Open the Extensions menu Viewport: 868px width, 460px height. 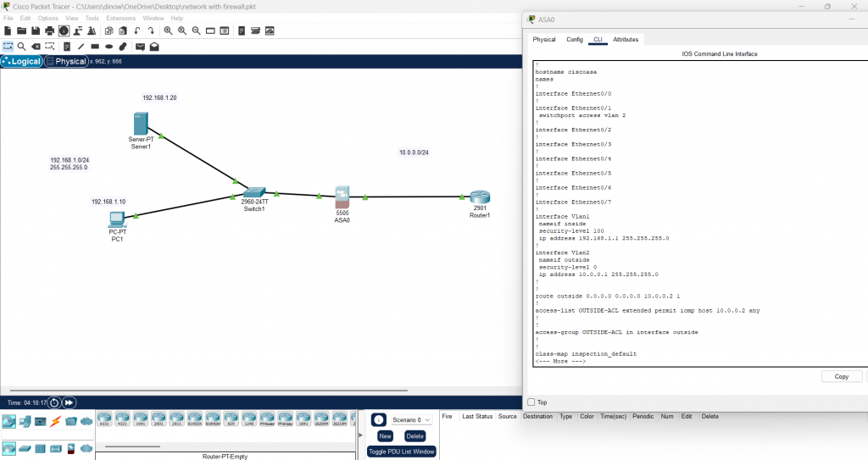point(120,18)
